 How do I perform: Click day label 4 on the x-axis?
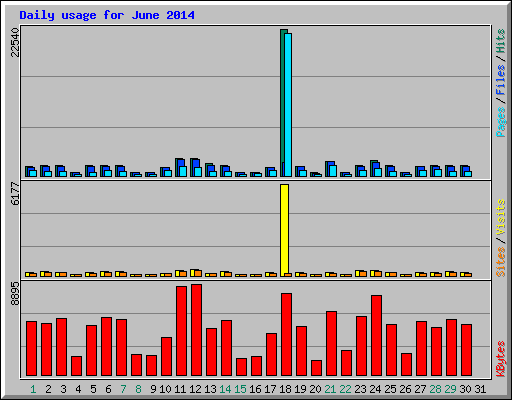tap(78, 389)
